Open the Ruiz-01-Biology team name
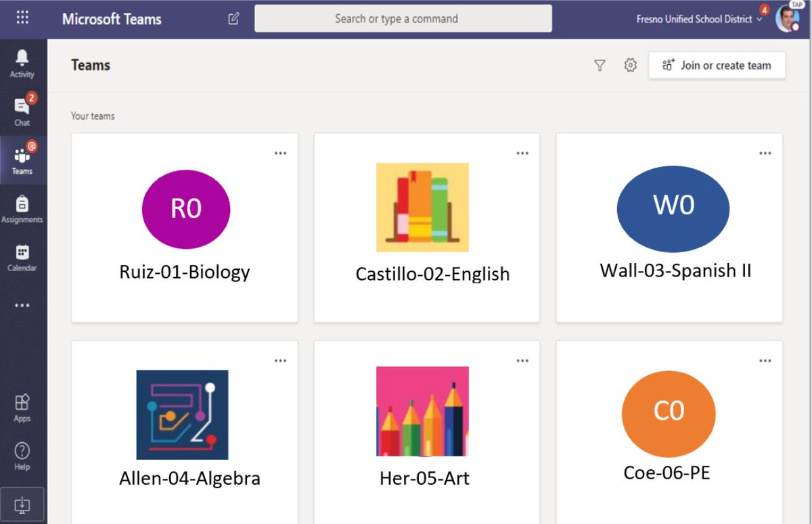The width and height of the screenshot is (812, 524). pos(185,272)
